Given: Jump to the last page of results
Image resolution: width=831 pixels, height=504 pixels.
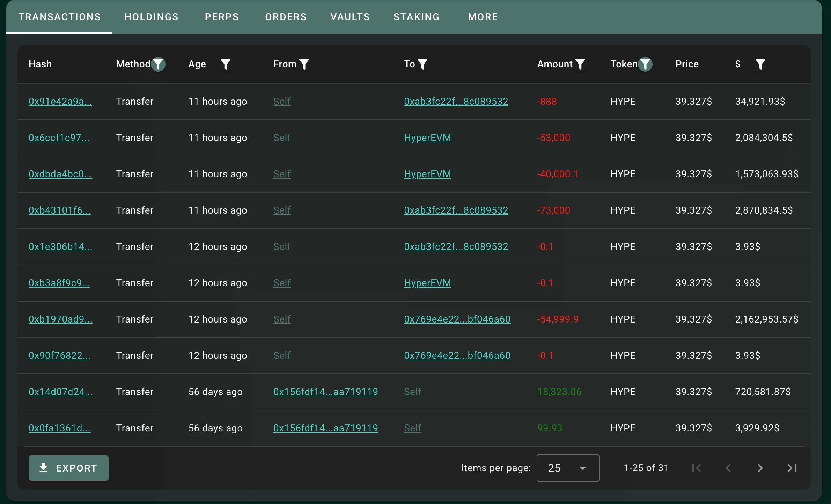Looking at the screenshot, I should tap(792, 468).
